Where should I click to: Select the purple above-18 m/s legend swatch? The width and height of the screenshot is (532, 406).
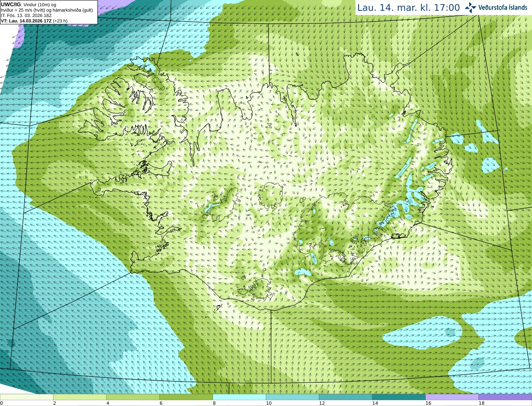[x=505, y=397]
